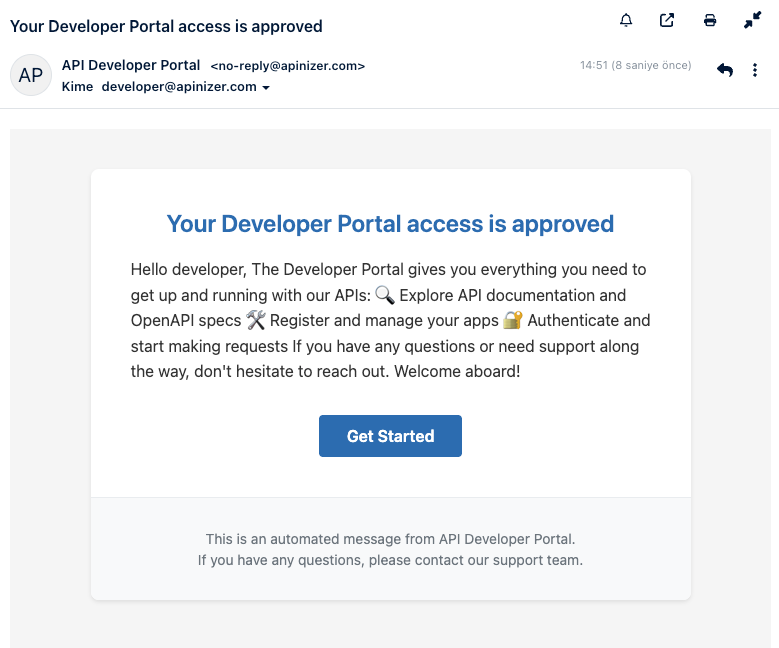Click sender address no-reply@apinizer.com
Screen dimensions: 779x648
pos(287,66)
